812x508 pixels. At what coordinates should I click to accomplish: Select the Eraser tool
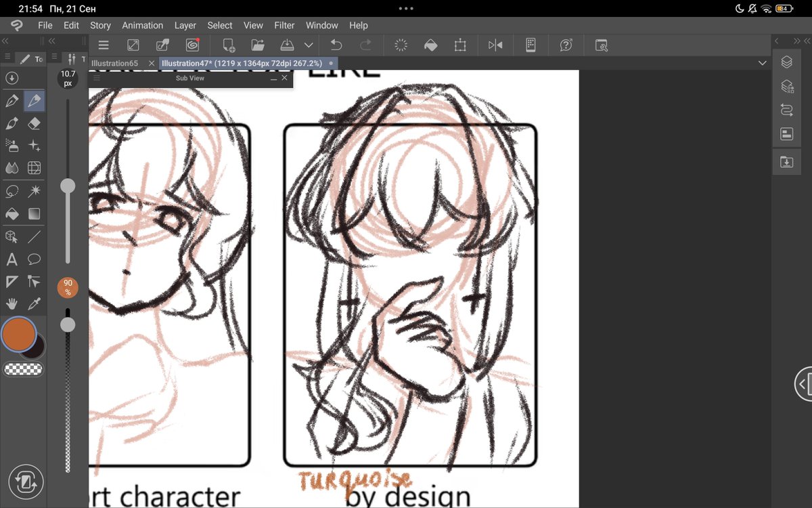(34, 124)
